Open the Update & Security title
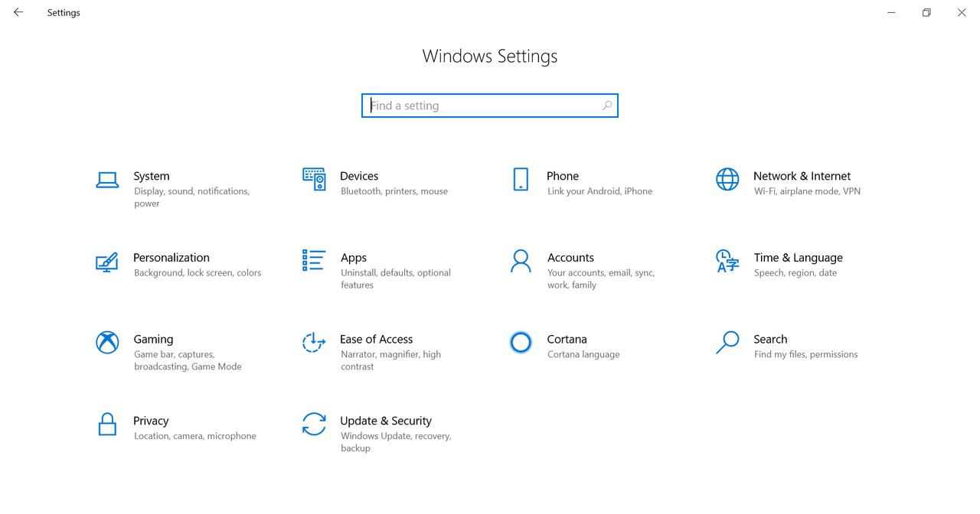Image resolution: width=980 pixels, height=514 pixels. 386,421
